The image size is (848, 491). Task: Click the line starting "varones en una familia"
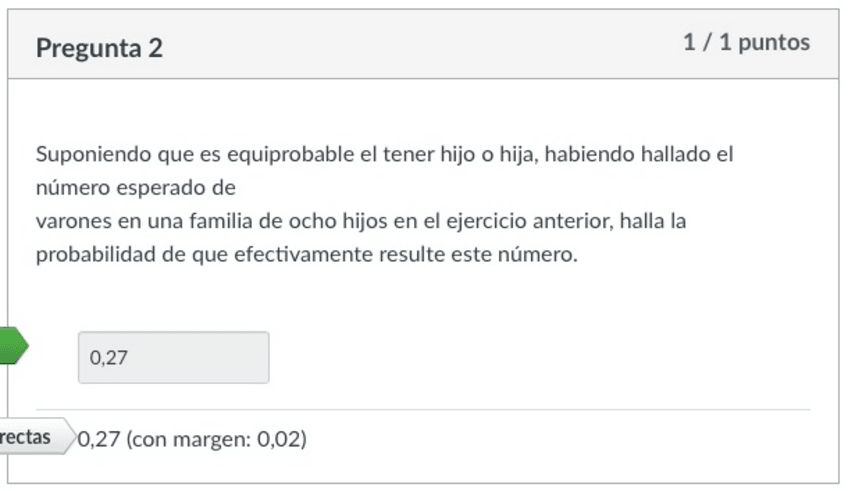click(x=360, y=220)
